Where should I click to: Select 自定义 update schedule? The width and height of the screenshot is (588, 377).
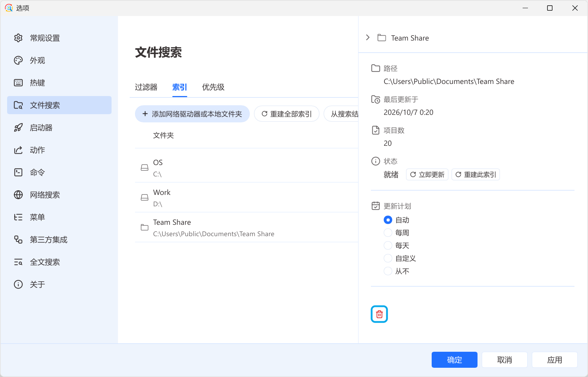pos(400,259)
